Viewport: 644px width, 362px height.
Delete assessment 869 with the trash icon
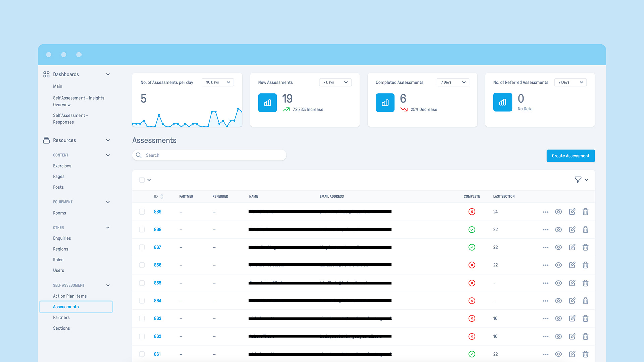tap(585, 212)
